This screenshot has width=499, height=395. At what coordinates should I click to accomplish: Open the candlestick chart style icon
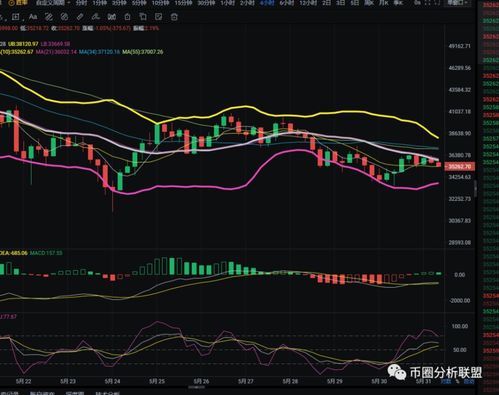112,17
